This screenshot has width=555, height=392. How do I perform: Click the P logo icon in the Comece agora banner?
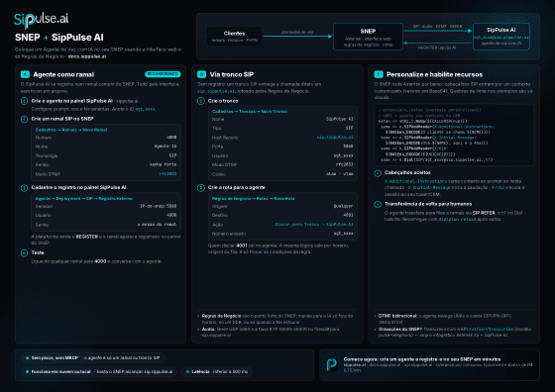coord(332,364)
